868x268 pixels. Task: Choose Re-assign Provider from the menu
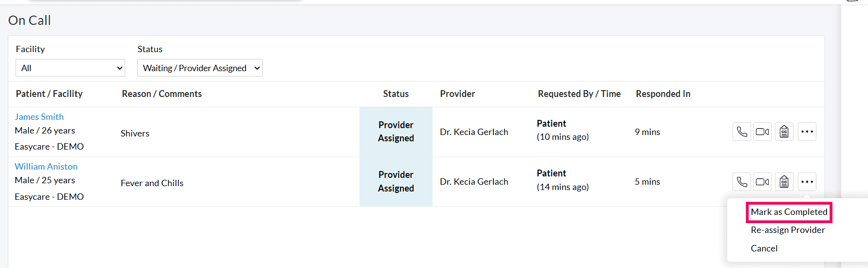[788, 230]
